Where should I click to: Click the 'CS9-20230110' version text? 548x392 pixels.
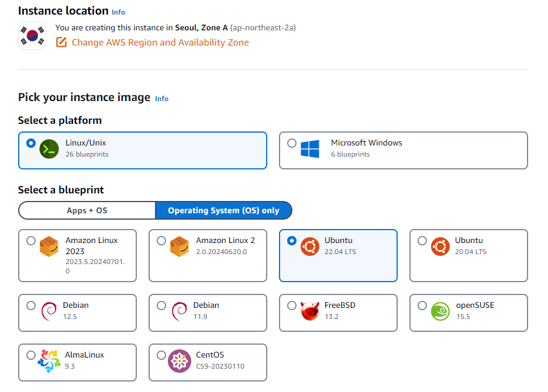[x=220, y=366]
